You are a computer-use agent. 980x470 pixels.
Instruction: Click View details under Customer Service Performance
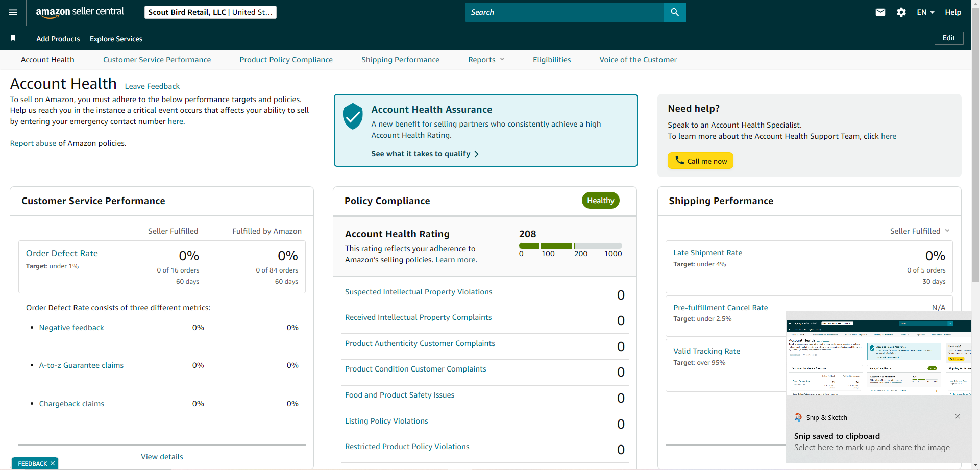(162, 457)
